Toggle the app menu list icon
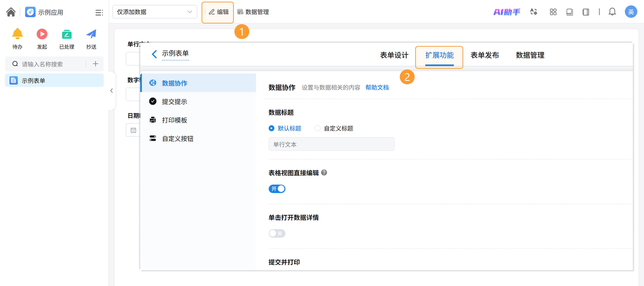Viewport: 644px width, 286px height. coord(99,12)
